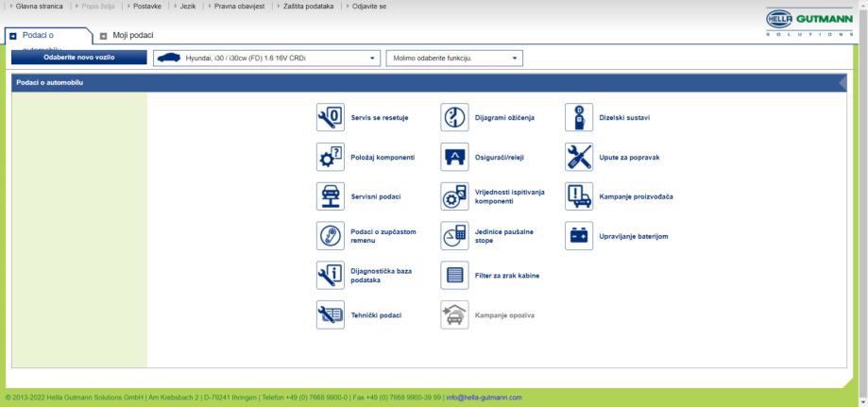
Task: Click the Položaj komponenti text link
Action: pyautogui.click(x=383, y=158)
